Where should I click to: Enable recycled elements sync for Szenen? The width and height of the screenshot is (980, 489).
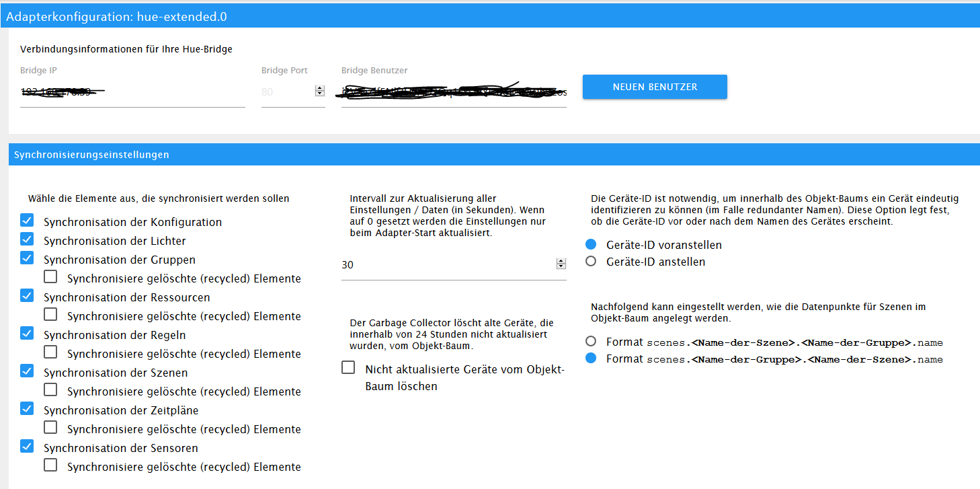tap(50, 390)
